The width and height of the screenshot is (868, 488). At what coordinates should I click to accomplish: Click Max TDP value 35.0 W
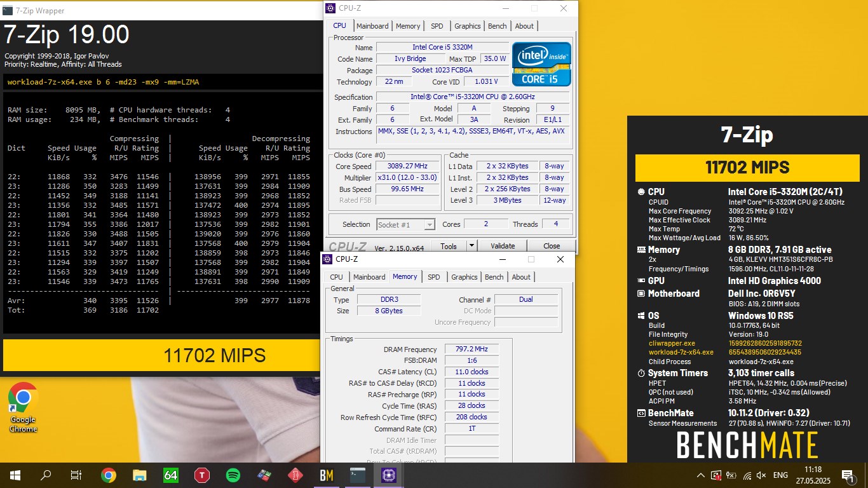click(495, 58)
